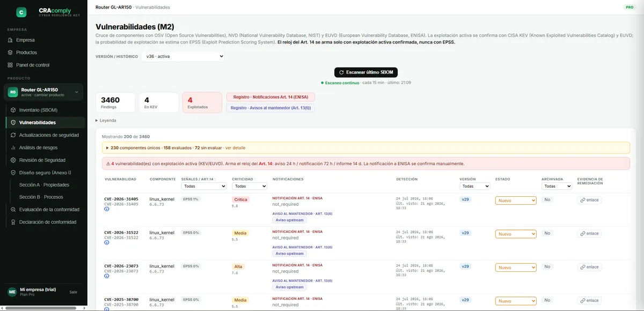Click Aviso upstream for CVE-2026-31405
This screenshot has height=311, width=644.
289,220
